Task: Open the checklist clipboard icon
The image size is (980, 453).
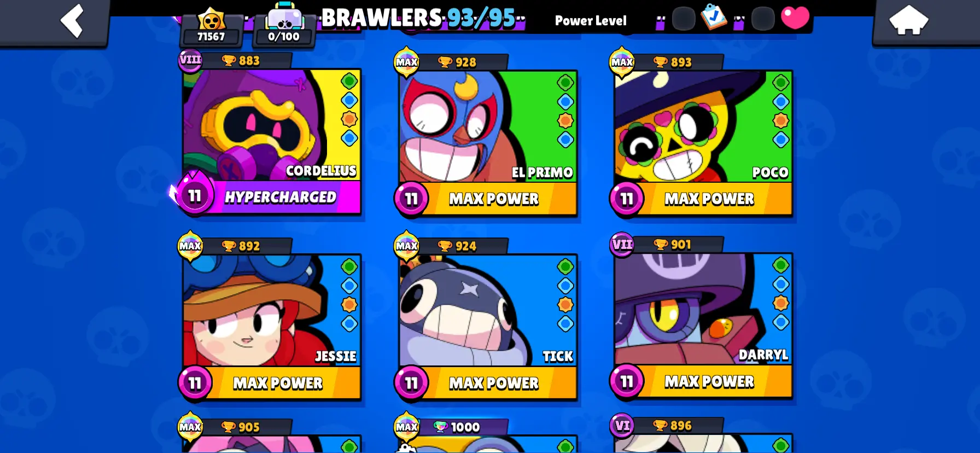Action: coord(714,17)
